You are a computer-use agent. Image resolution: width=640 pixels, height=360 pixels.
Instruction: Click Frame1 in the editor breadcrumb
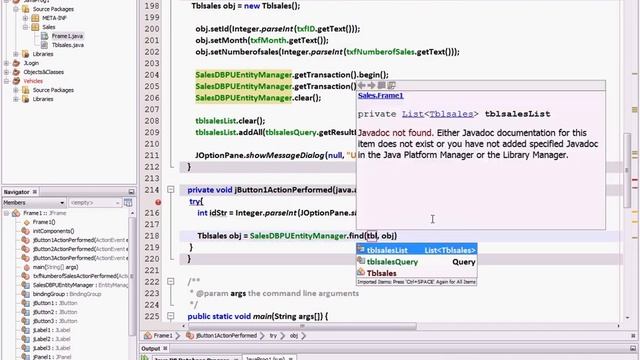coord(163,336)
